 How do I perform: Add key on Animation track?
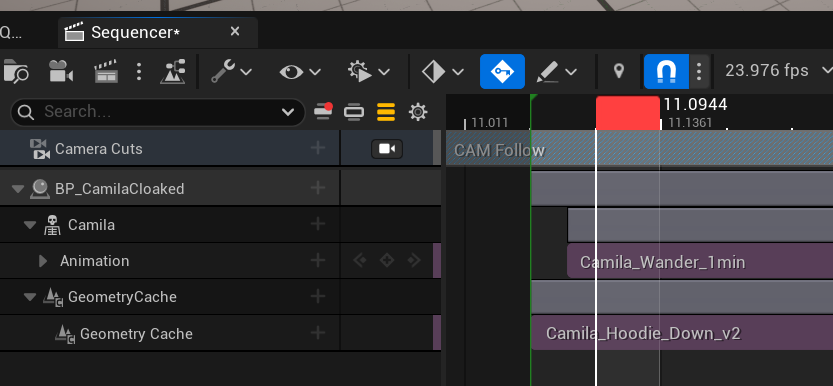(387, 260)
